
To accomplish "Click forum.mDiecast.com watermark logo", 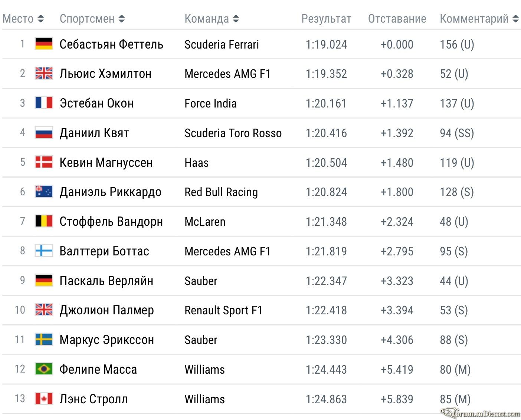I will tap(480, 413).
